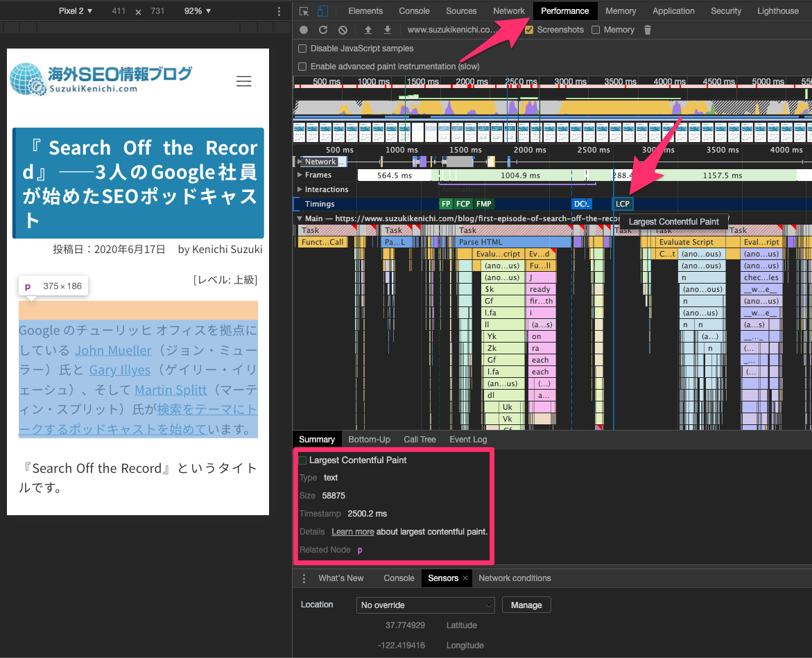Open the recording selector www.suzukikenichi.co…
The width and height of the screenshot is (812, 658).
[451, 30]
